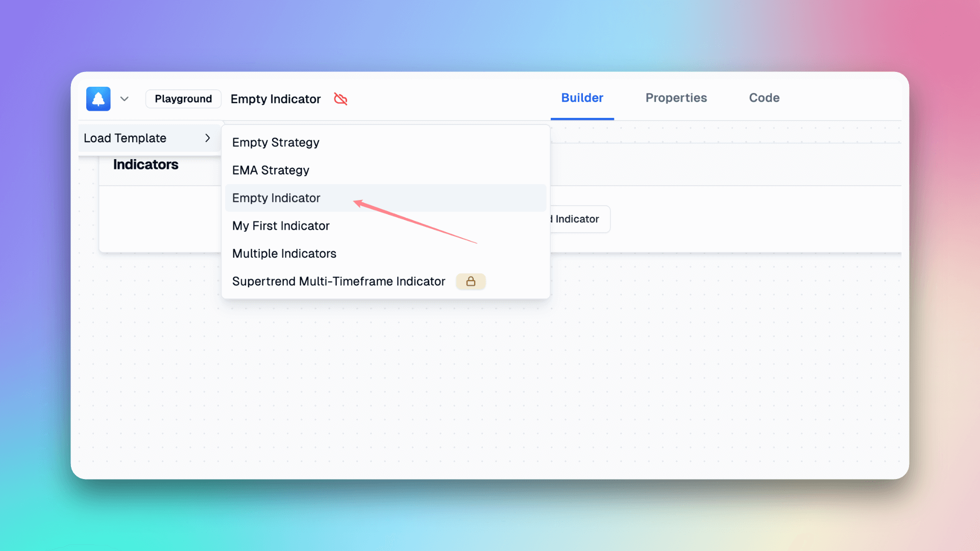
Task: Select Empty Strategy template
Action: pos(275,142)
